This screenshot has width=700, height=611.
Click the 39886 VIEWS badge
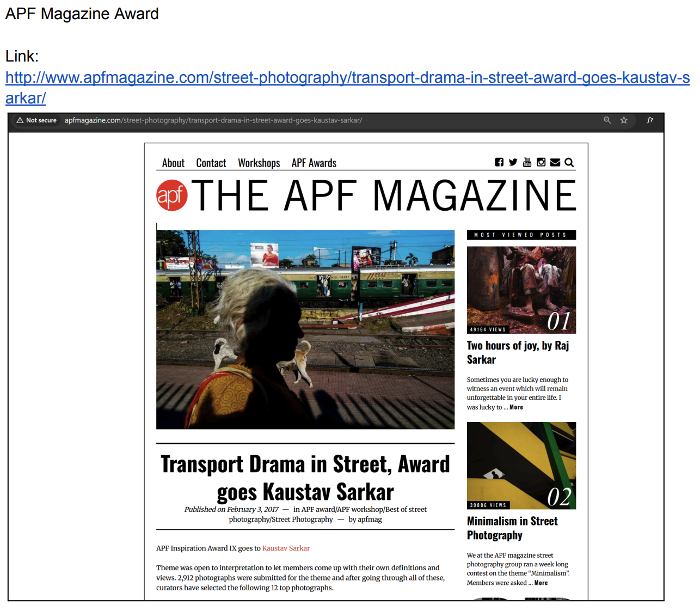pos(488,505)
